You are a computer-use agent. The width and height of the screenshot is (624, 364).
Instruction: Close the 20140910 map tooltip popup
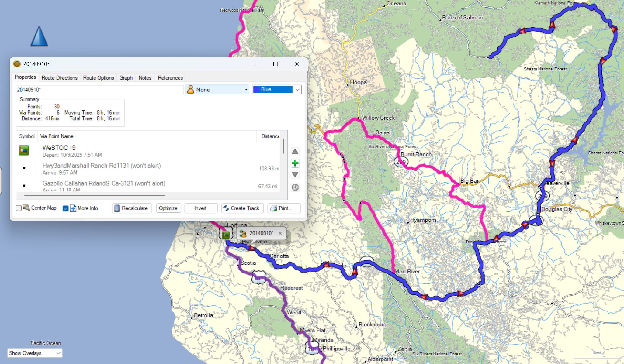tap(280, 233)
